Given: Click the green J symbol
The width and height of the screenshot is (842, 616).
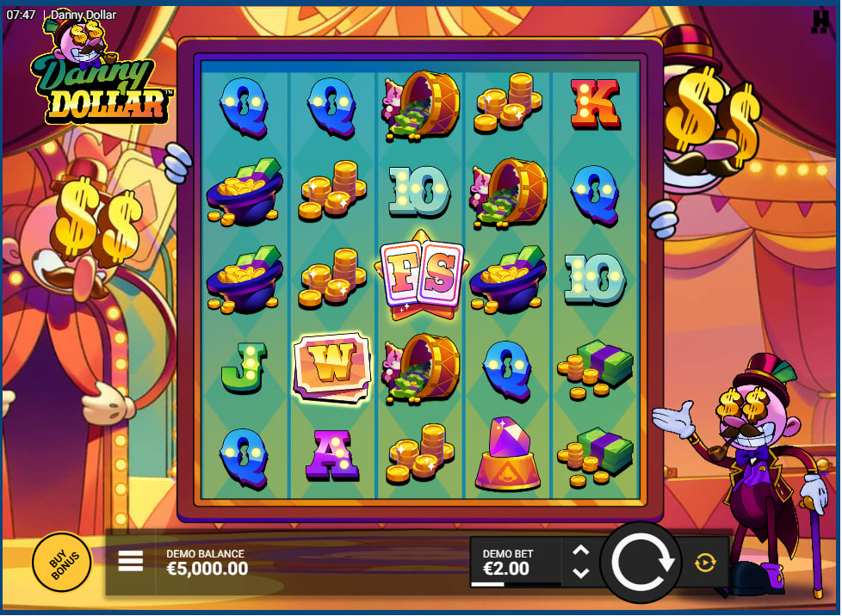Looking at the screenshot, I should tap(245, 367).
